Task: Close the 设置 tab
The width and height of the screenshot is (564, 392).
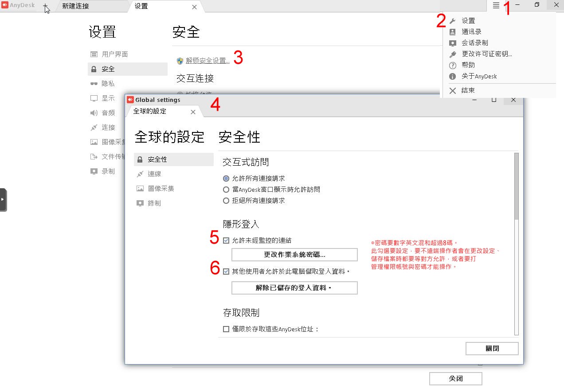Action: tap(194, 7)
